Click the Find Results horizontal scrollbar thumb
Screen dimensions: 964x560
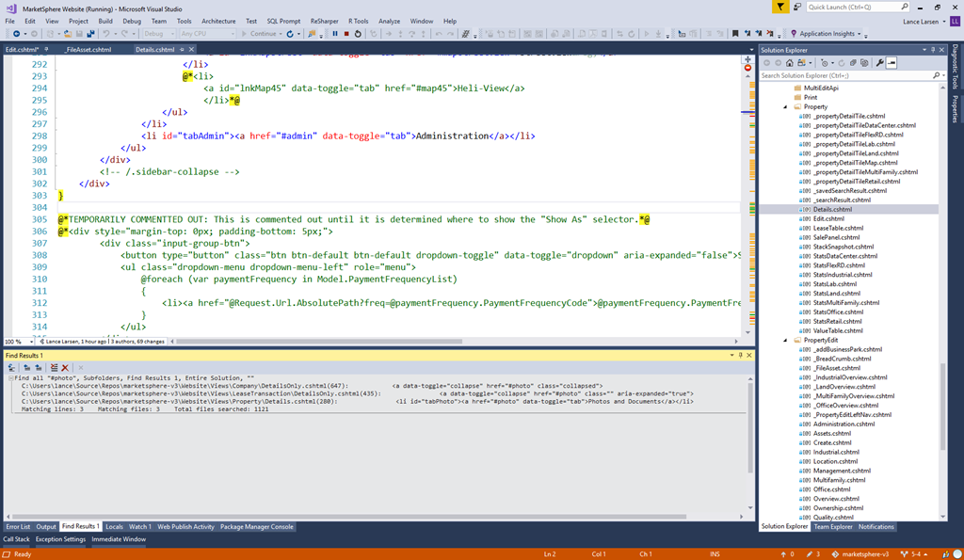[x=349, y=517]
